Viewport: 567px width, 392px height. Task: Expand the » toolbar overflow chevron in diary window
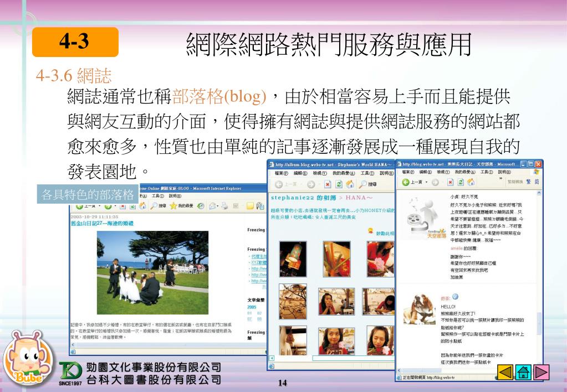click(500, 178)
